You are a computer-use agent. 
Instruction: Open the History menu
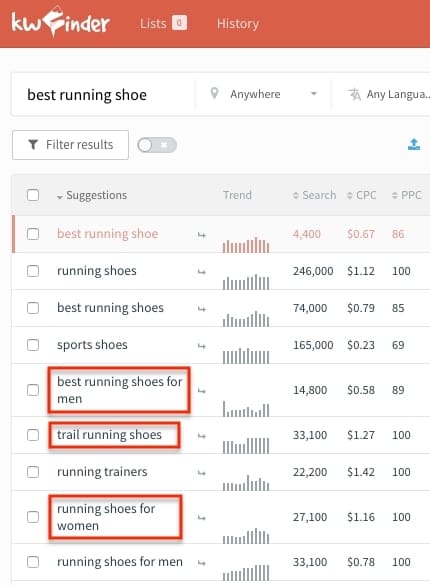tap(238, 24)
